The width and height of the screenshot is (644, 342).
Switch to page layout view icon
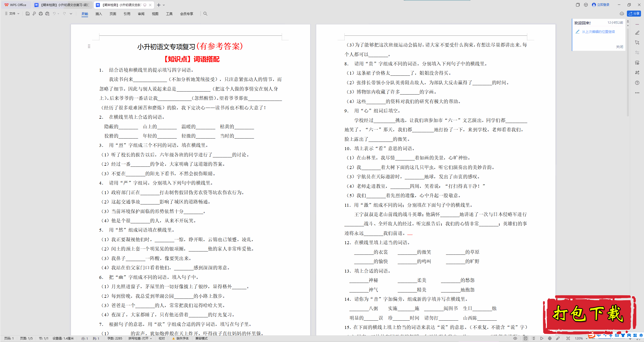526,338
